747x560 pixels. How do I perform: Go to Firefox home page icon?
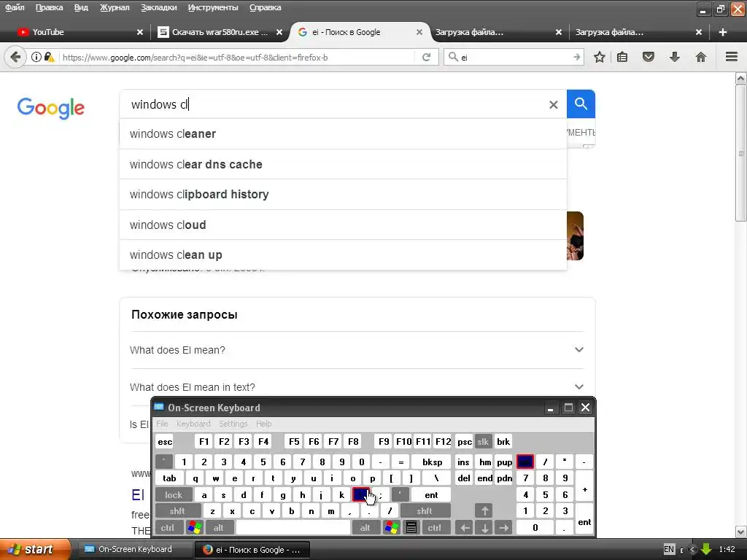coord(701,57)
